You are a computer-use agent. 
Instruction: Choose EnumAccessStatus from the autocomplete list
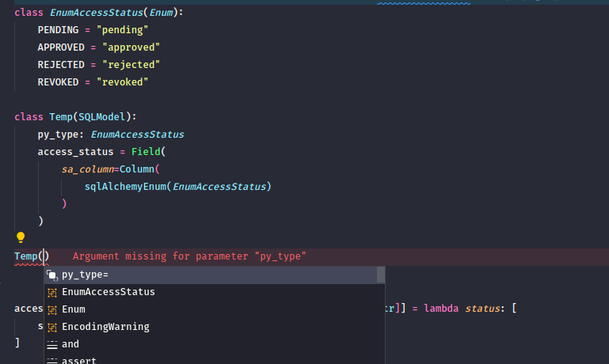(108, 292)
